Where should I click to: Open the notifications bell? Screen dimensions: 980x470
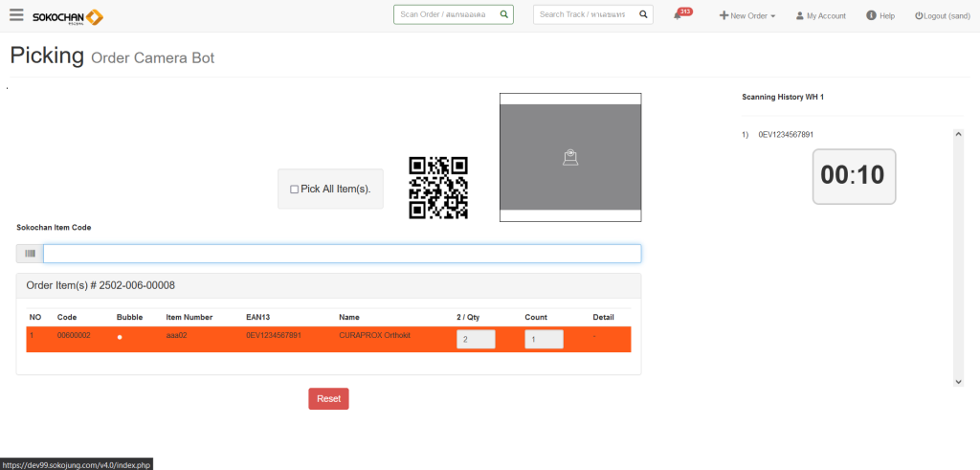(x=678, y=15)
